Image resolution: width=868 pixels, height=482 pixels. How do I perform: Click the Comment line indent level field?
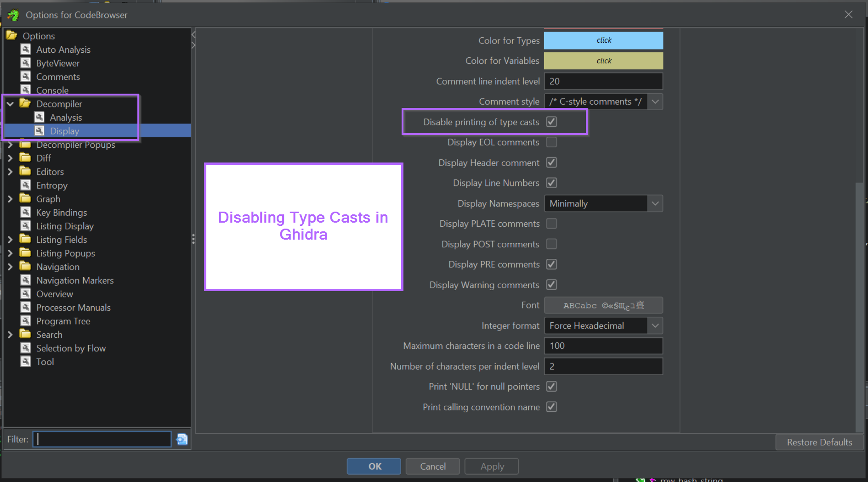point(603,81)
